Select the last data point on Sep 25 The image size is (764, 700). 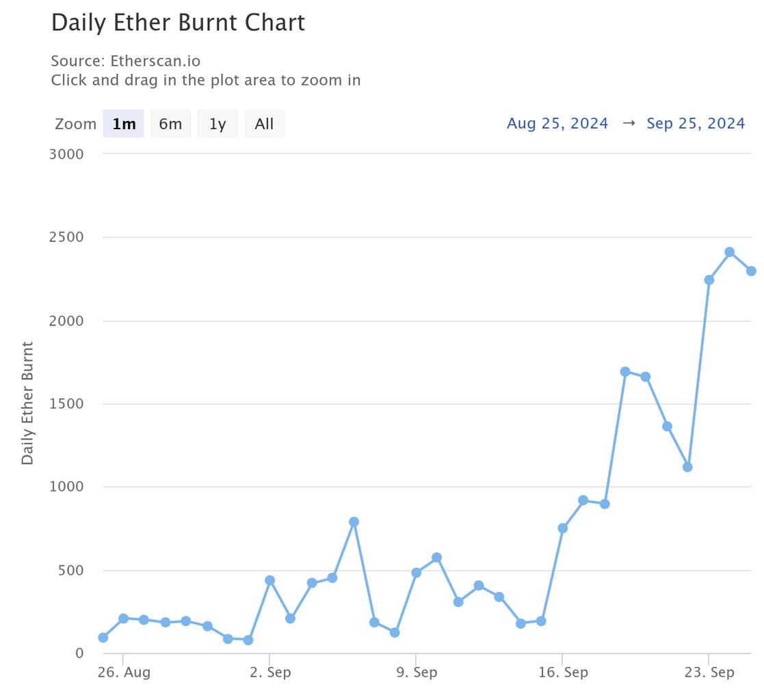pyautogui.click(x=751, y=271)
